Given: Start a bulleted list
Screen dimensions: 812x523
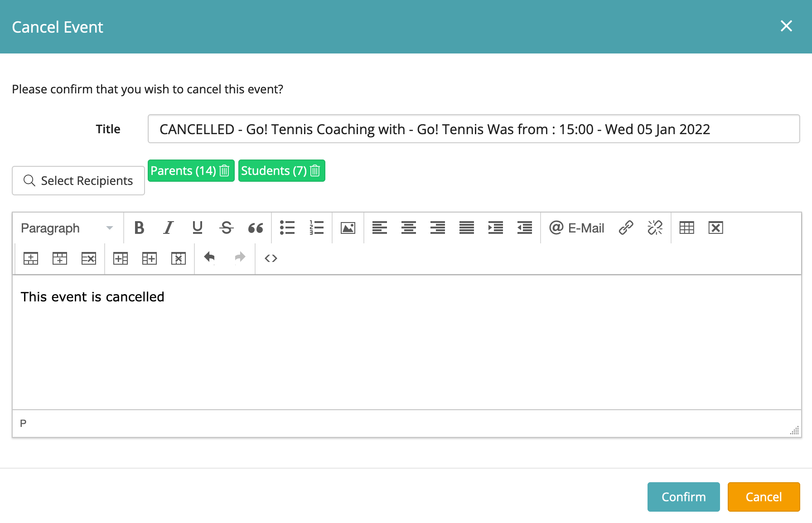Looking at the screenshot, I should tap(287, 228).
